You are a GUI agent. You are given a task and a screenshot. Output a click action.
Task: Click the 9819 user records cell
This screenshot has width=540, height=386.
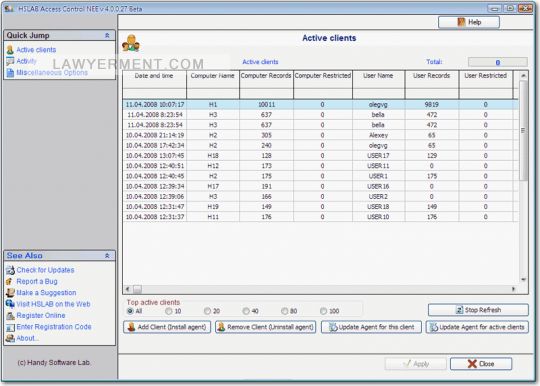coord(432,105)
